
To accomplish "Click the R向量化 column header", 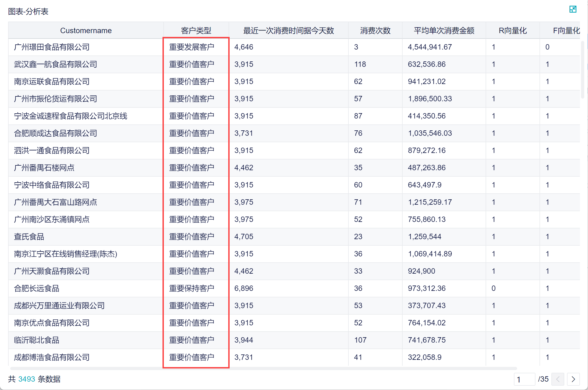I will 513,30.
